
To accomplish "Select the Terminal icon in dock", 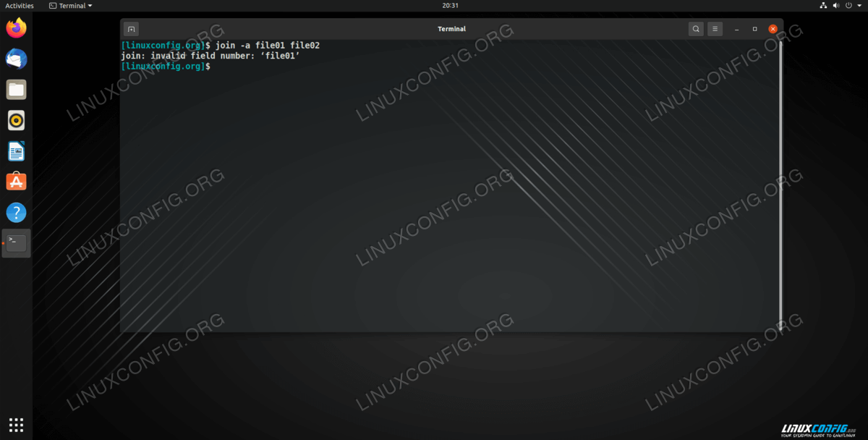I will (x=16, y=243).
